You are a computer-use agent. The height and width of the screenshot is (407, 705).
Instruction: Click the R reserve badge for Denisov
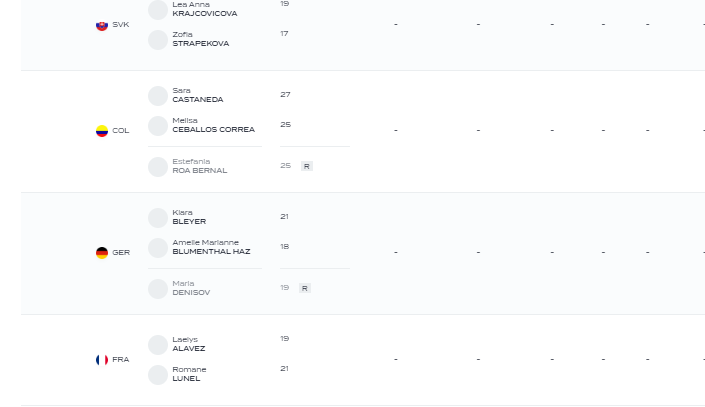click(x=305, y=288)
